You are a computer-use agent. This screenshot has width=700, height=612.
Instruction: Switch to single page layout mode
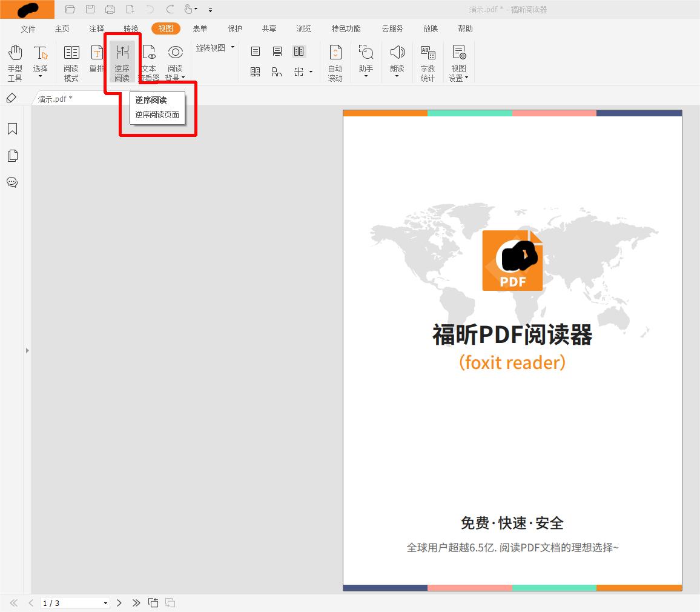255,51
